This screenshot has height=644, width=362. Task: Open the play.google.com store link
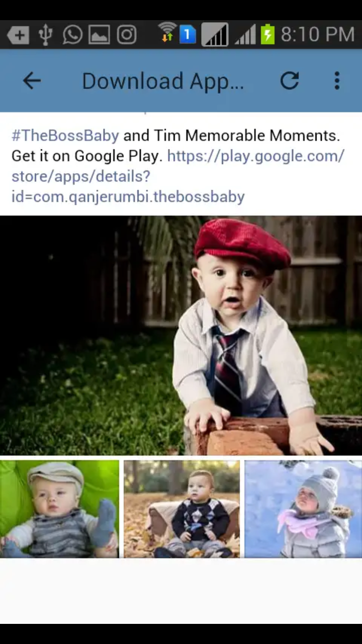pyautogui.click(x=178, y=176)
